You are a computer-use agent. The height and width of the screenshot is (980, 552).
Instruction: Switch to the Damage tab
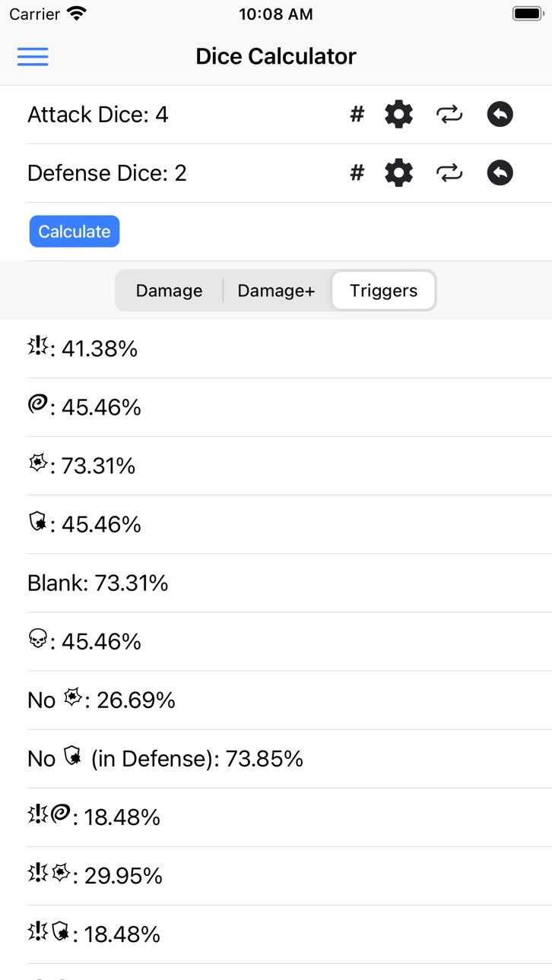click(x=169, y=291)
